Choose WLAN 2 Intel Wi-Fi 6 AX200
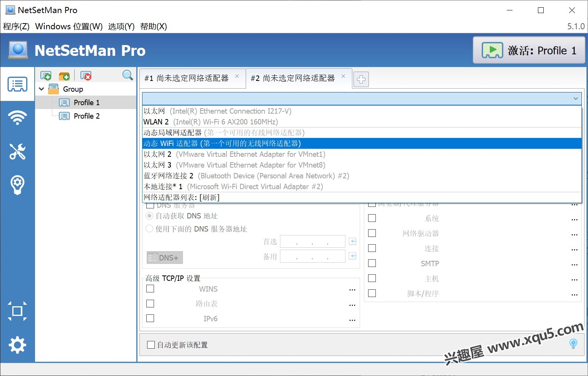 [x=362, y=122]
